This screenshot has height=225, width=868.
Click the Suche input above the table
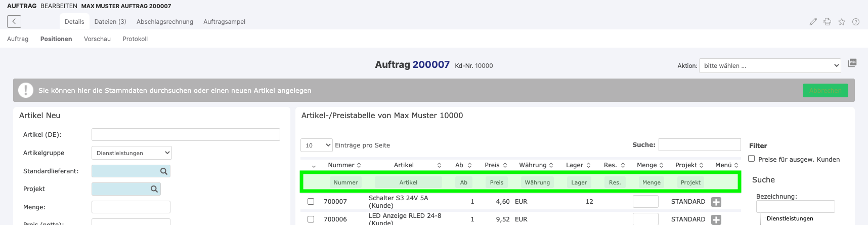coord(700,145)
